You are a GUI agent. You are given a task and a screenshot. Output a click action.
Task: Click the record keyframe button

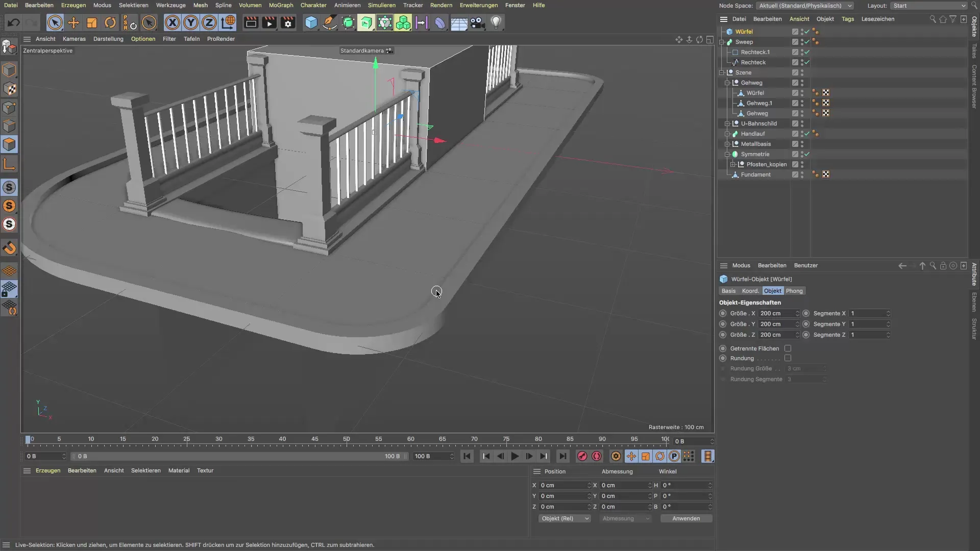(x=582, y=456)
